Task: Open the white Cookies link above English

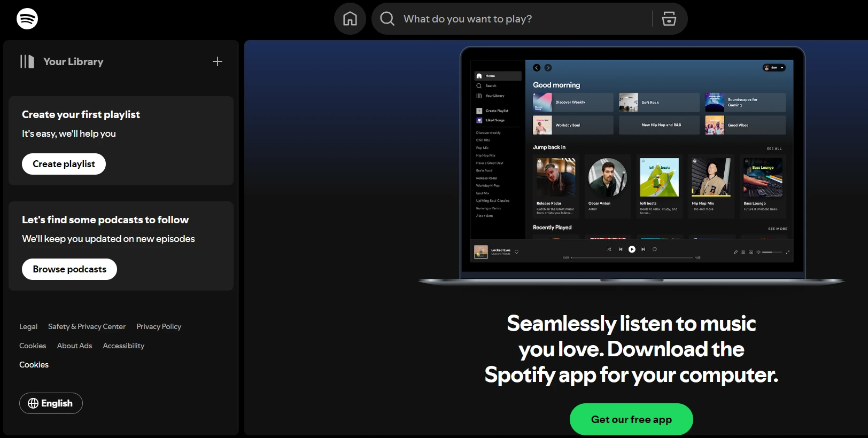Action: point(34,365)
